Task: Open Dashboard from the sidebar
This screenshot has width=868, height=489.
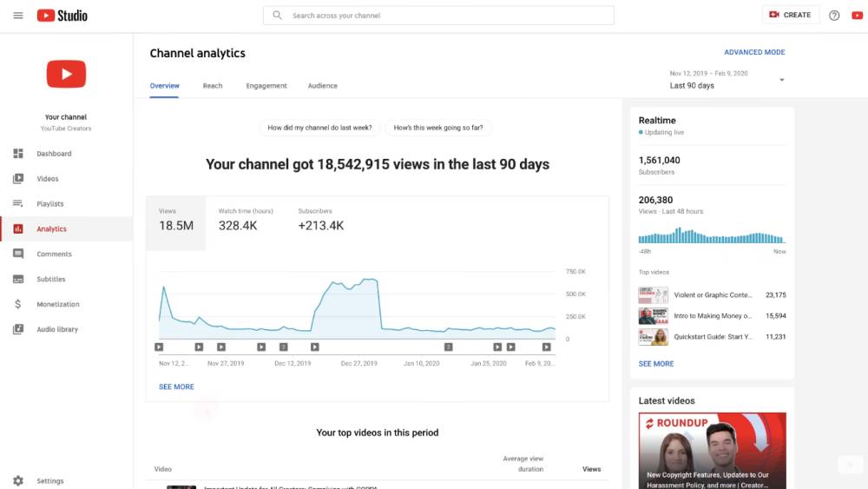Action: pyautogui.click(x=67, y=154)
